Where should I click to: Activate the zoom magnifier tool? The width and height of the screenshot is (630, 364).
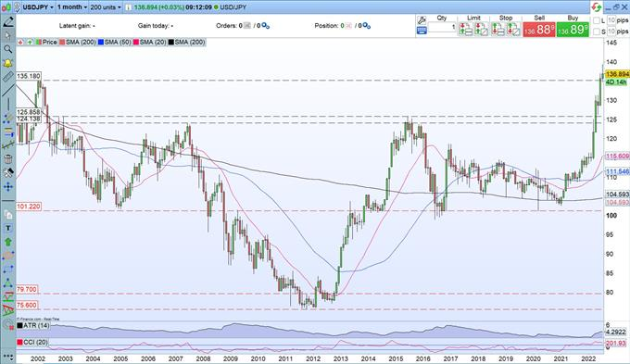tap(7, 49)
